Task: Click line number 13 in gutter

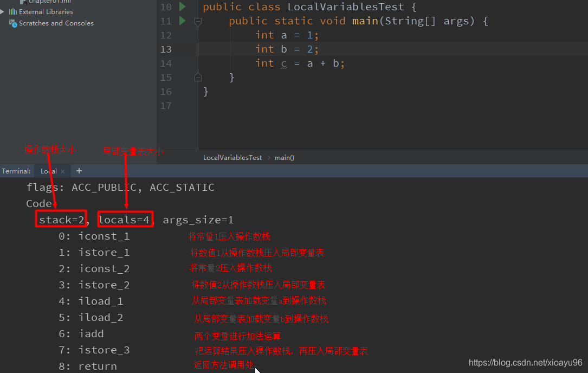Action: (166, 49)
